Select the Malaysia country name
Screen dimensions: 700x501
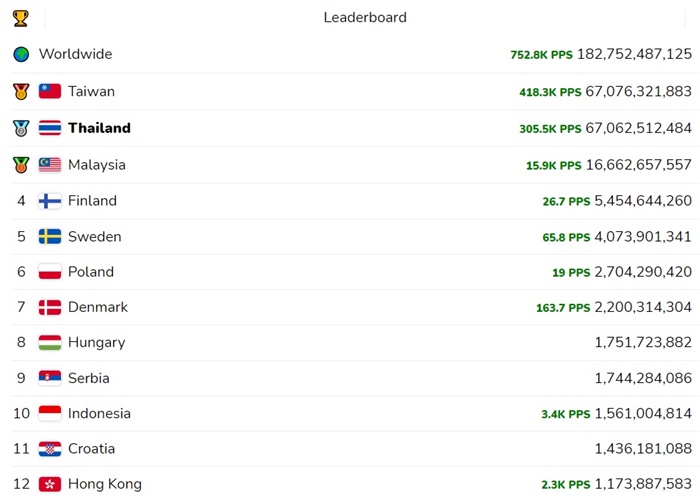click(x=97, y=164)
